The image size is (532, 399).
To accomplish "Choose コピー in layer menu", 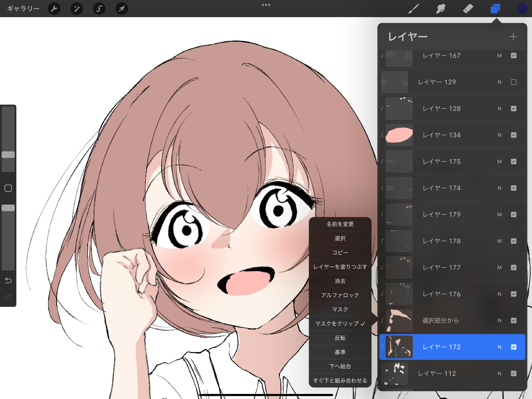I will 340,252.
